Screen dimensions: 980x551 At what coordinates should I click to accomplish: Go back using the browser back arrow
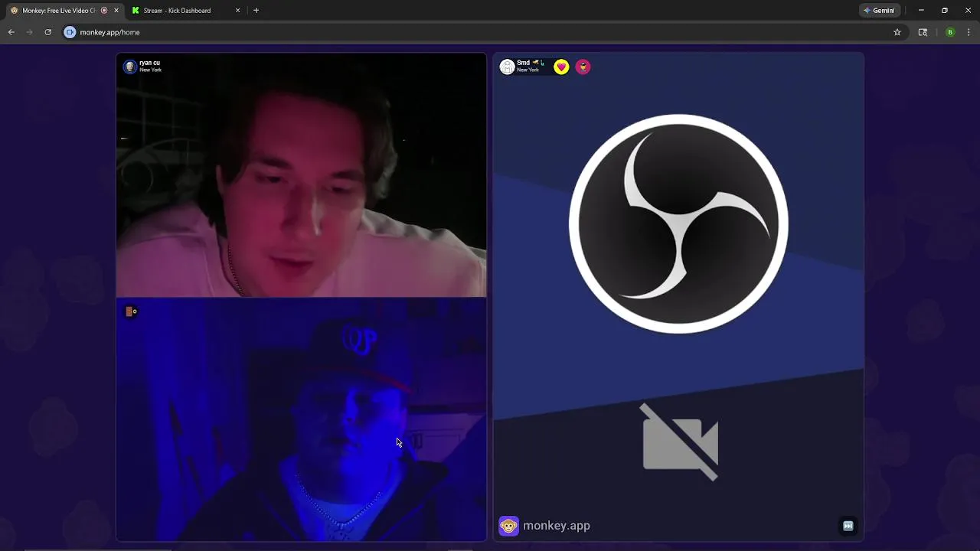click(11, 32)
